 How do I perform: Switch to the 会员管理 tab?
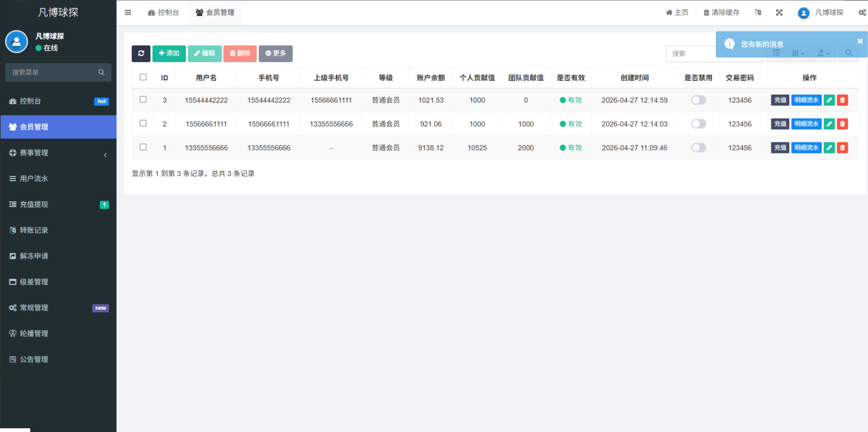215,12
